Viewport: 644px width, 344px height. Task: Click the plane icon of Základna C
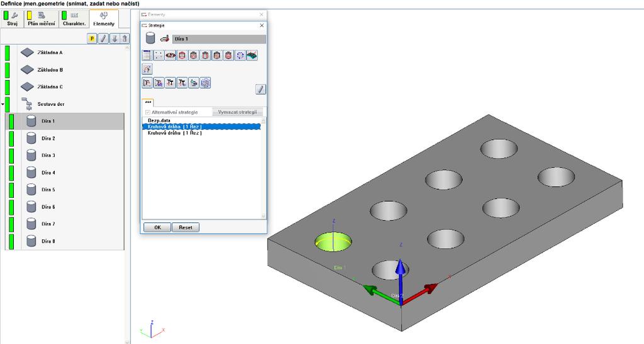(x=27, y=87)
